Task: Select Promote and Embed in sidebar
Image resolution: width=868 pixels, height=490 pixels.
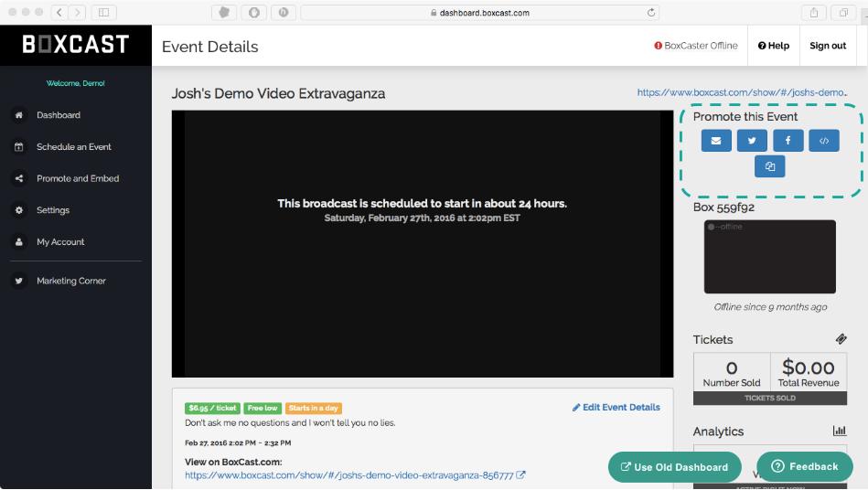Action: [78, 178]
